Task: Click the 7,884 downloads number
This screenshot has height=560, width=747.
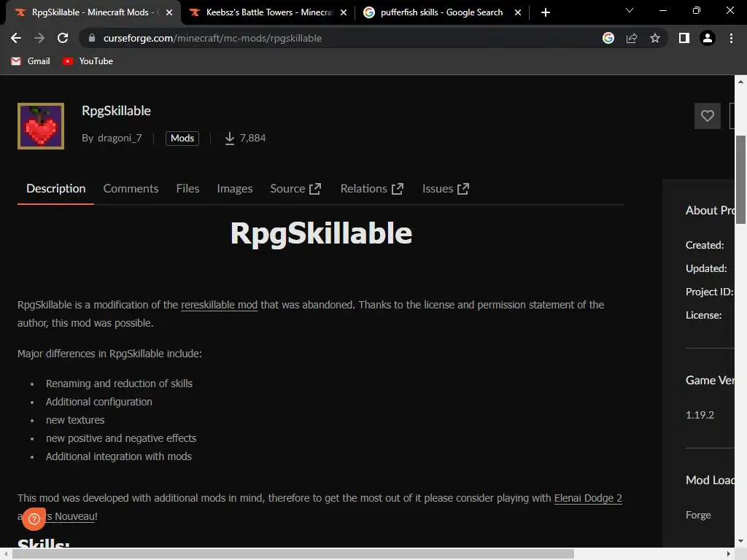Action: tap(252, 138)
